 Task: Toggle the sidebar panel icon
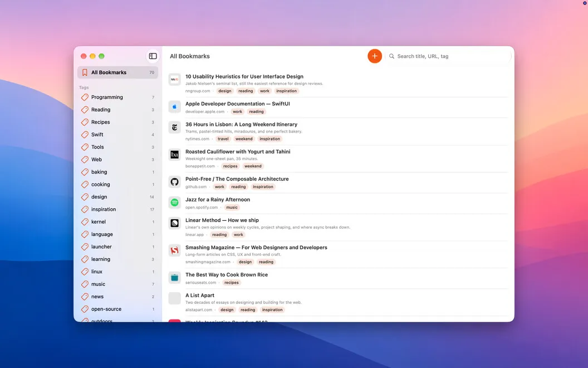coord(153,56)
